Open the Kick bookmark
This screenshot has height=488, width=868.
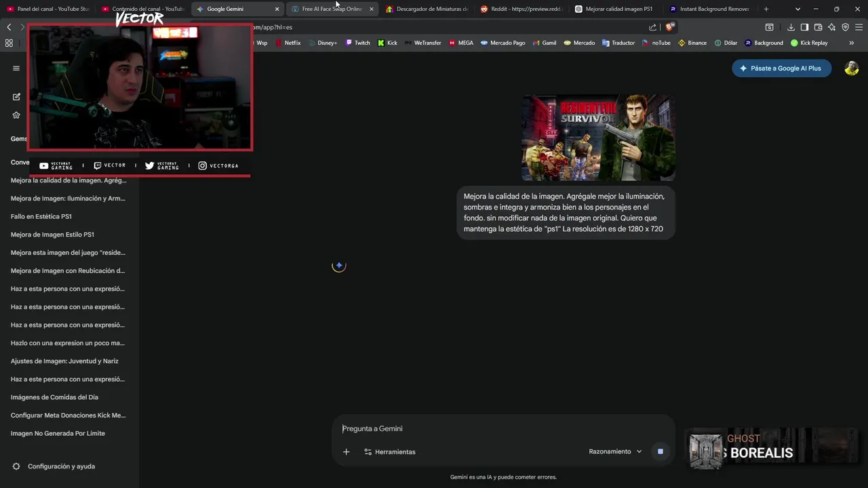pyautogui.click(x=387, y=43)
